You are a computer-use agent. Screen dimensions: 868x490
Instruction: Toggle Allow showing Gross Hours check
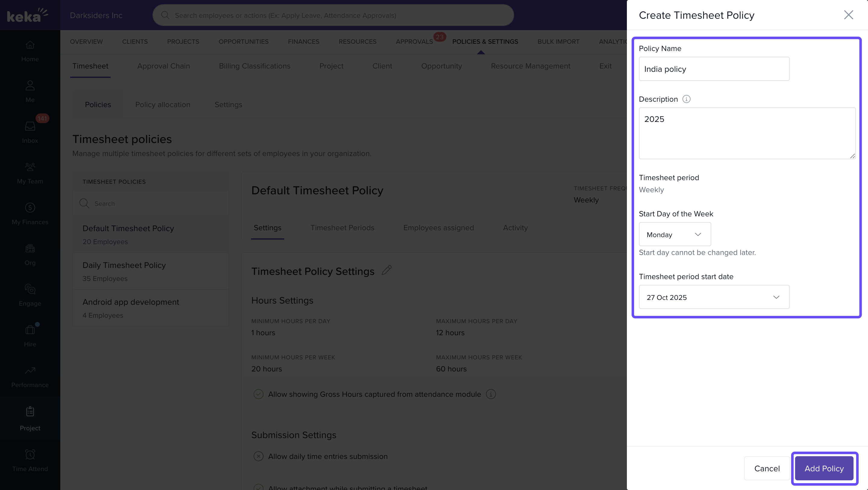tap(259, 394)
